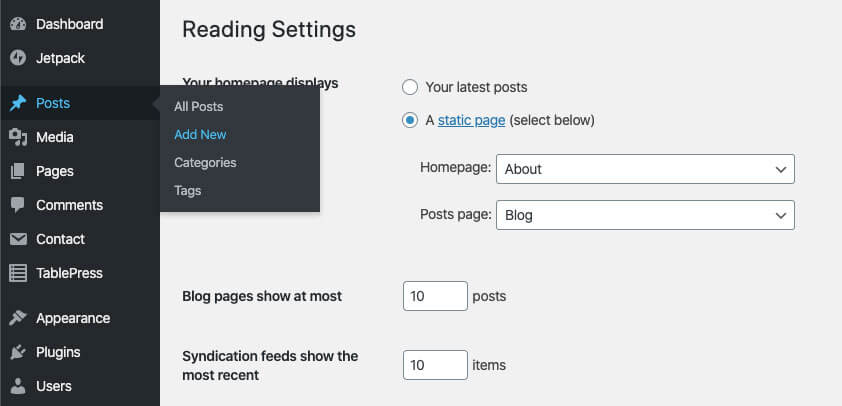
Task: Select the Your latest posts radio button
Action: (x=410, y=87)
